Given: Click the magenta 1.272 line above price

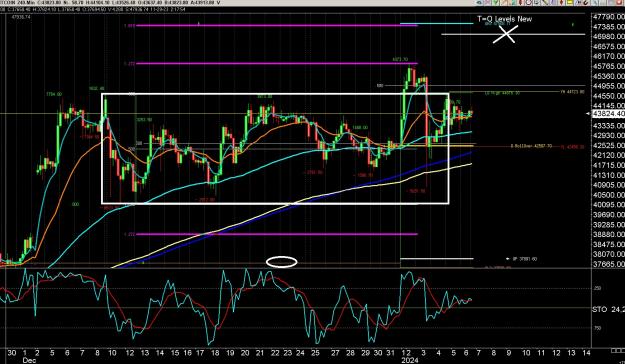Looking at the screenshot, I should pos(277,63).
